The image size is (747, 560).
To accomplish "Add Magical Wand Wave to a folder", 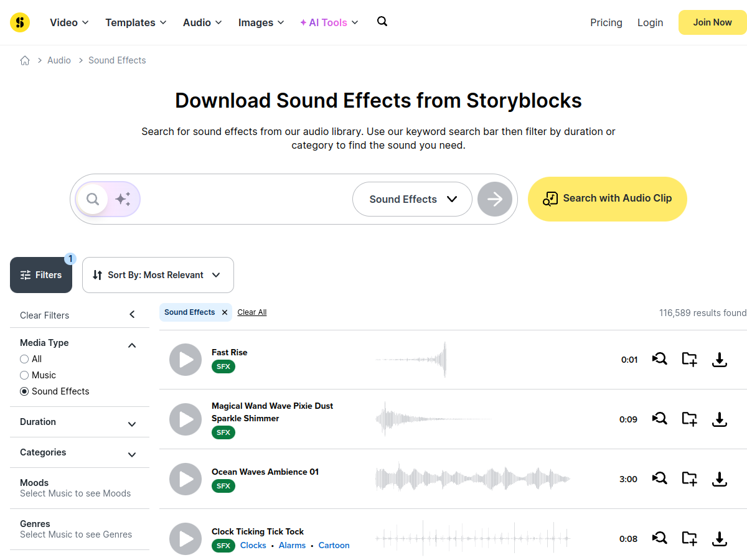I will pyautogui.click(x=689, y=419).
